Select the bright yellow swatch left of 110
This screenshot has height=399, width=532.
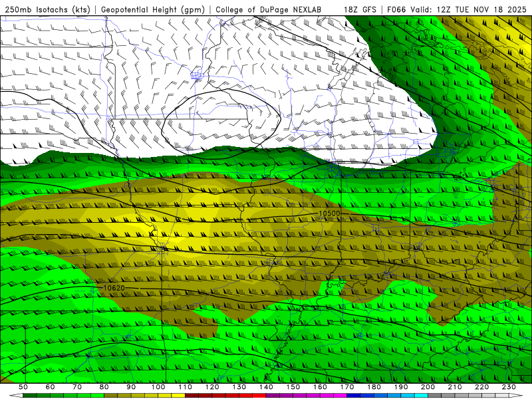(178, 396)
